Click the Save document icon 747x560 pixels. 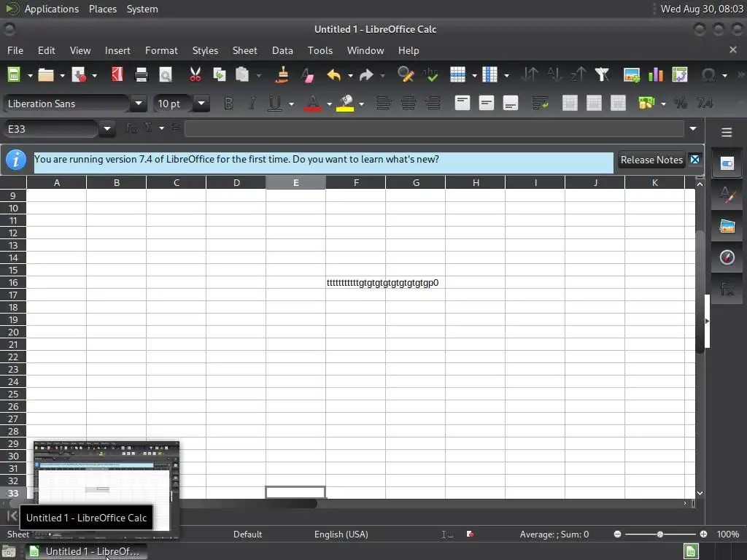79,75
